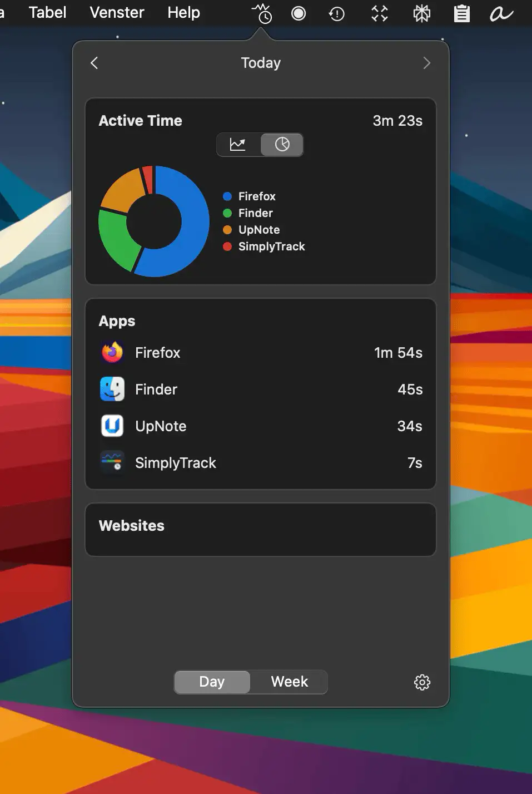Go to next day with right chevron
Viewport: 532px width, 794px height.
point(426,63)
